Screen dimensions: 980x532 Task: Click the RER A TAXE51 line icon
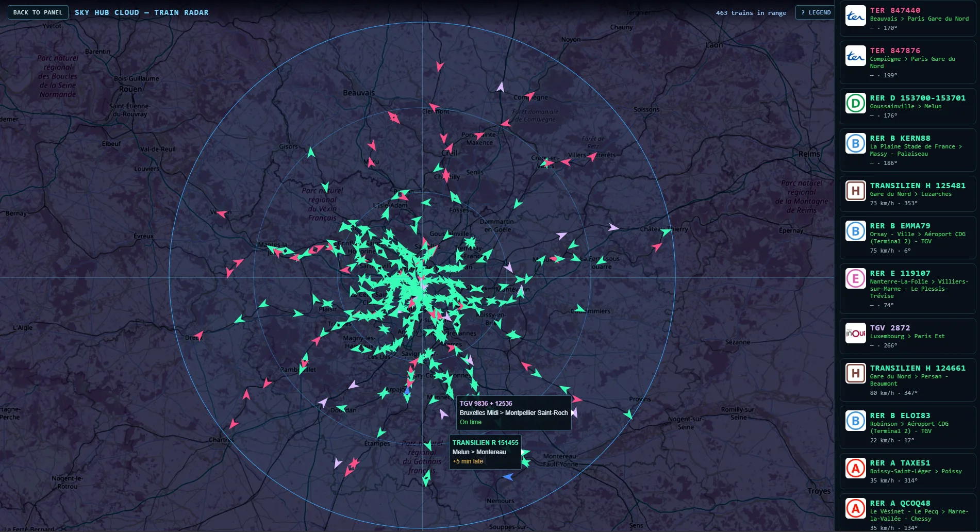855,468
